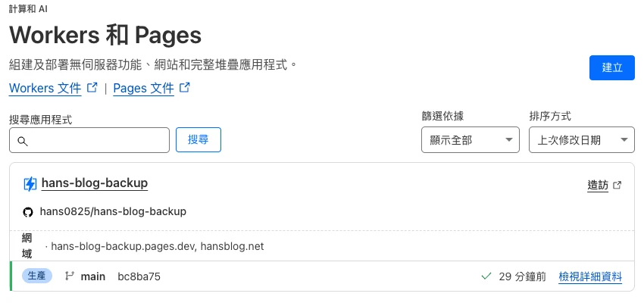644x306 pixels.
Task: Expand the 排序方式 上次修改日期 dropdown
Action: [582, 140]
